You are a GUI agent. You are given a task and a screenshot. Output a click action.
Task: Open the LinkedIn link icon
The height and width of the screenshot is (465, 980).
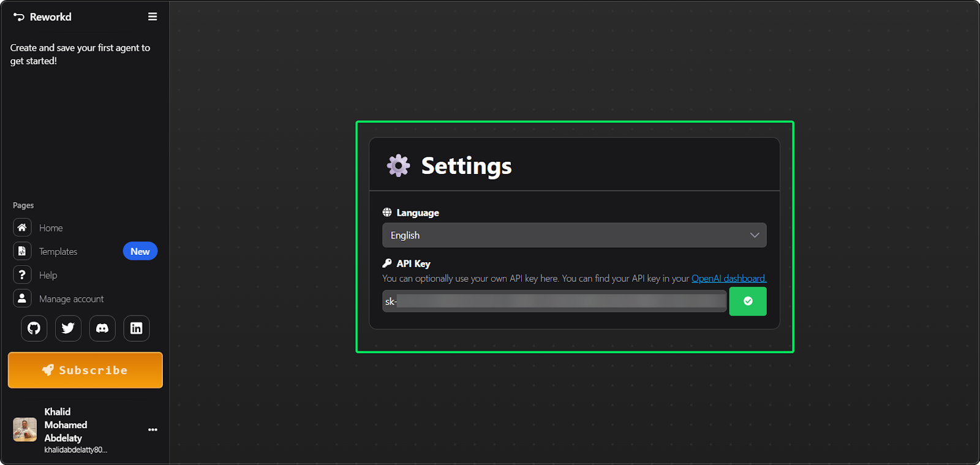click(x=137, y=328)
